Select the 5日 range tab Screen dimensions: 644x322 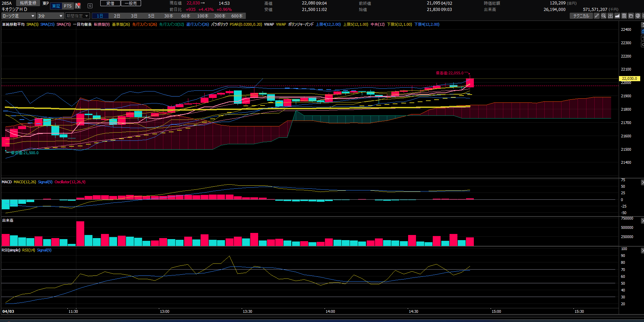[x=151, y=16]
